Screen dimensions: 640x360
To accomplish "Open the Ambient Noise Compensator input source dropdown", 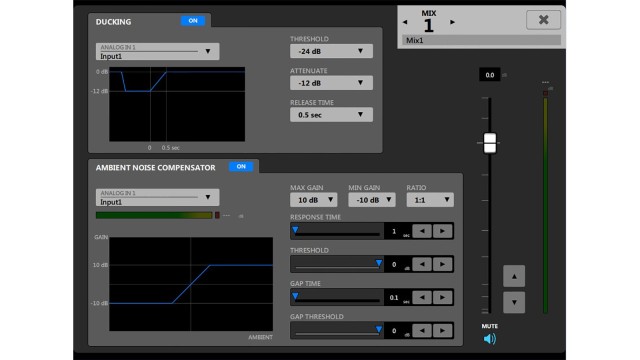I will 158,198.
